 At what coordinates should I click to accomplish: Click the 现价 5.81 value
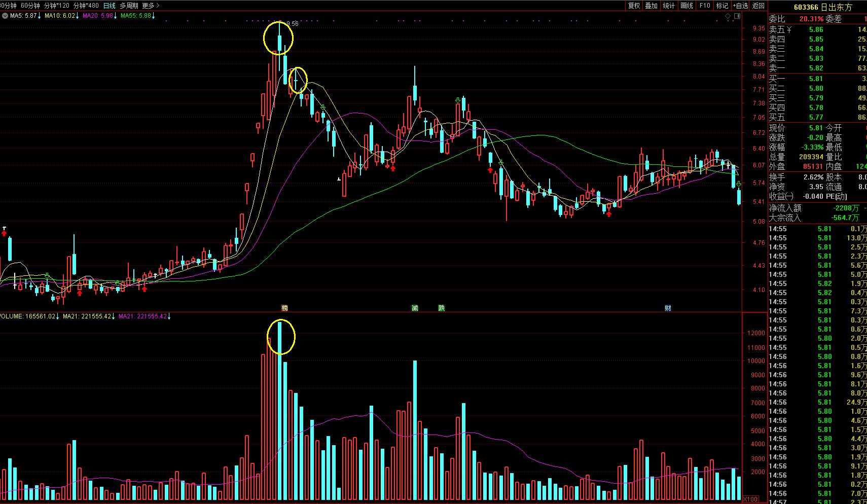click(816, 128)
